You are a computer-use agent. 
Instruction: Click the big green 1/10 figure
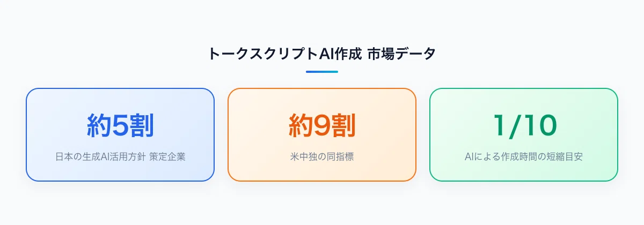524,126
